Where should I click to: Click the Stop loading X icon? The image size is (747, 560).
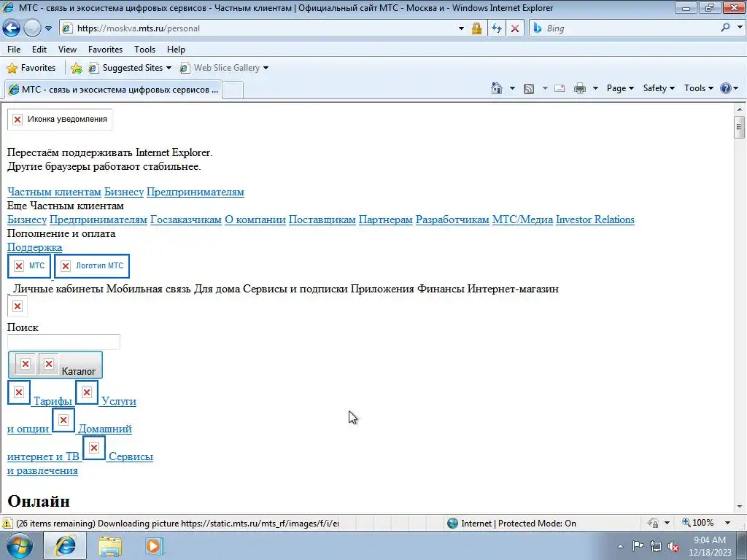[x=515, y=28]
